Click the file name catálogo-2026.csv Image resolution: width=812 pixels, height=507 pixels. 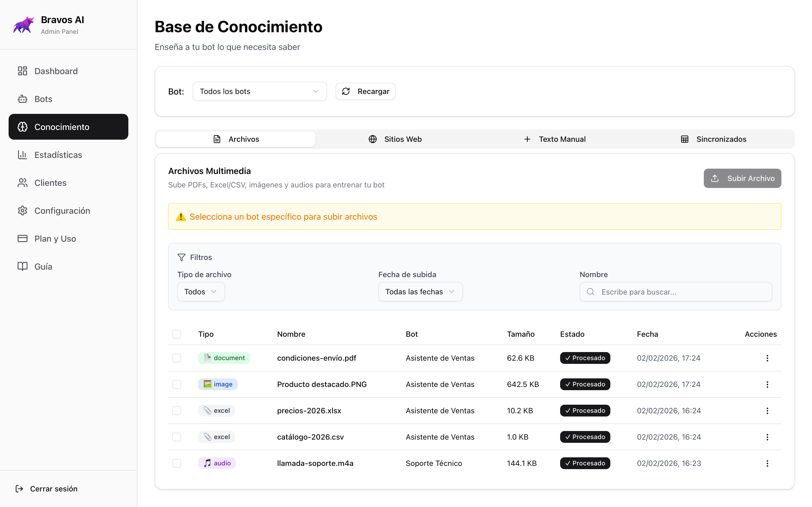(x=310, y=437)
